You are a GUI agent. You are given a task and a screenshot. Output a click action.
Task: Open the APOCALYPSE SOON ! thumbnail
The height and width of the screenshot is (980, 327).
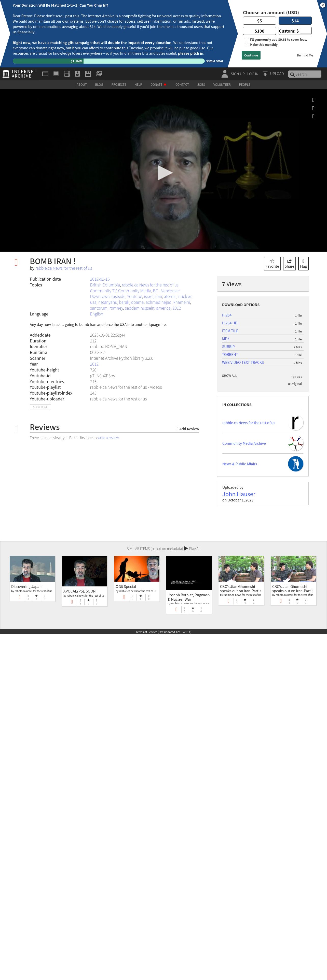(x=85, y=571)
